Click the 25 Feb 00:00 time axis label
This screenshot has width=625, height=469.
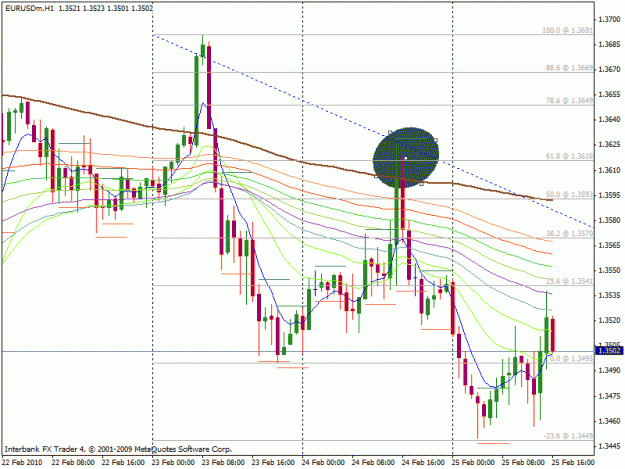point(473,462)
